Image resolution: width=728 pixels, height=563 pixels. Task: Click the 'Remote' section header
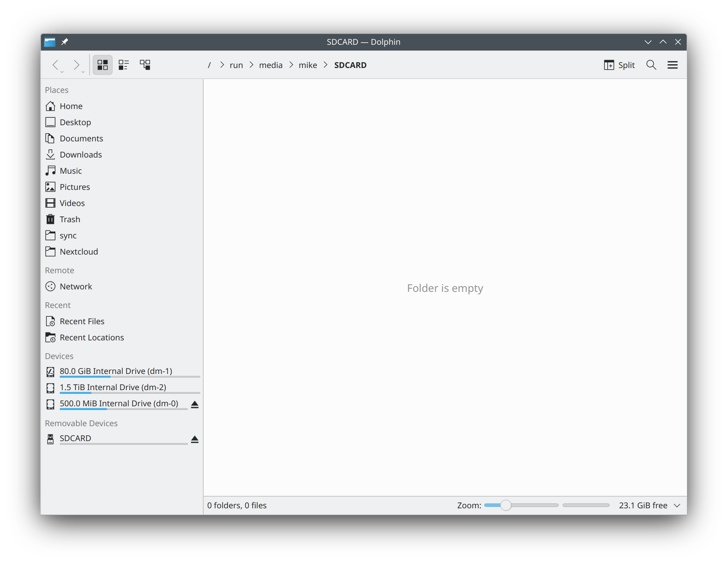(x=60, y=270)
